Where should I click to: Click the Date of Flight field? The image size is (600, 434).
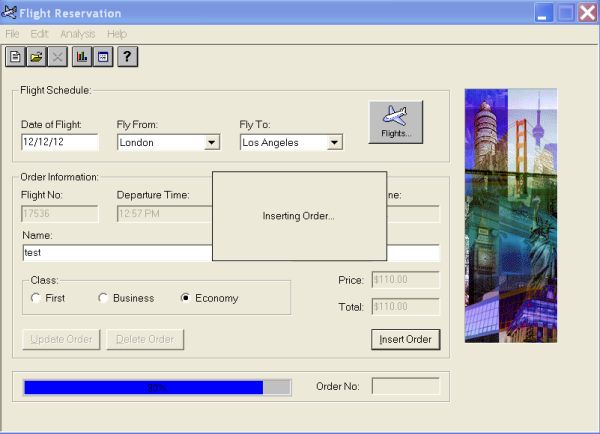click(x=60, y=142)
